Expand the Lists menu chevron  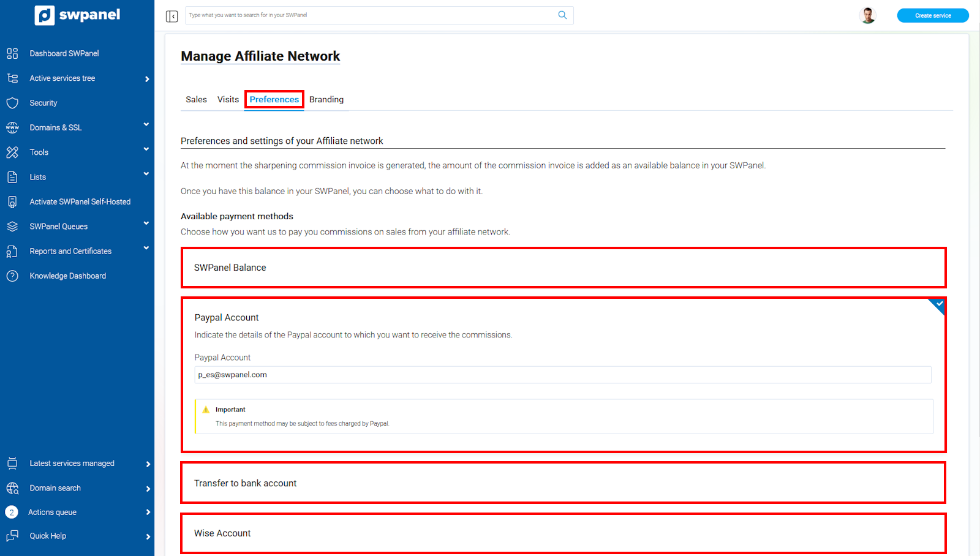(146, 175)
